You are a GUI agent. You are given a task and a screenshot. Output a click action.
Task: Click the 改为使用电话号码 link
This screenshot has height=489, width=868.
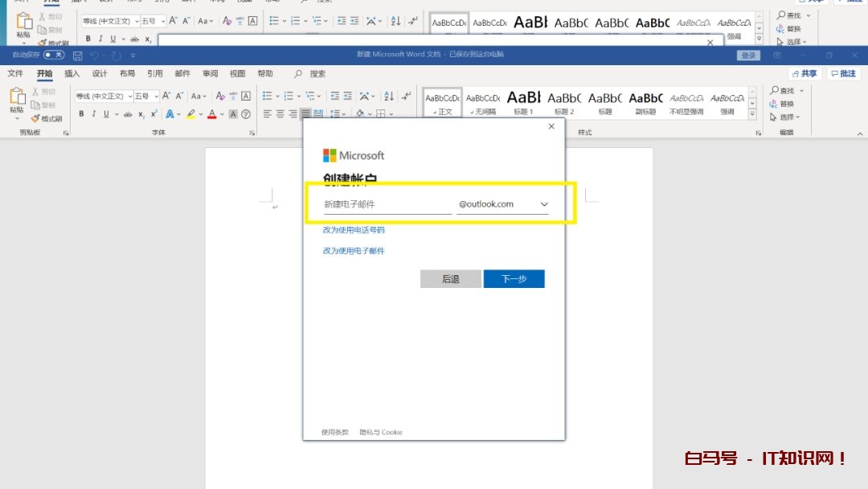(354, 230)
